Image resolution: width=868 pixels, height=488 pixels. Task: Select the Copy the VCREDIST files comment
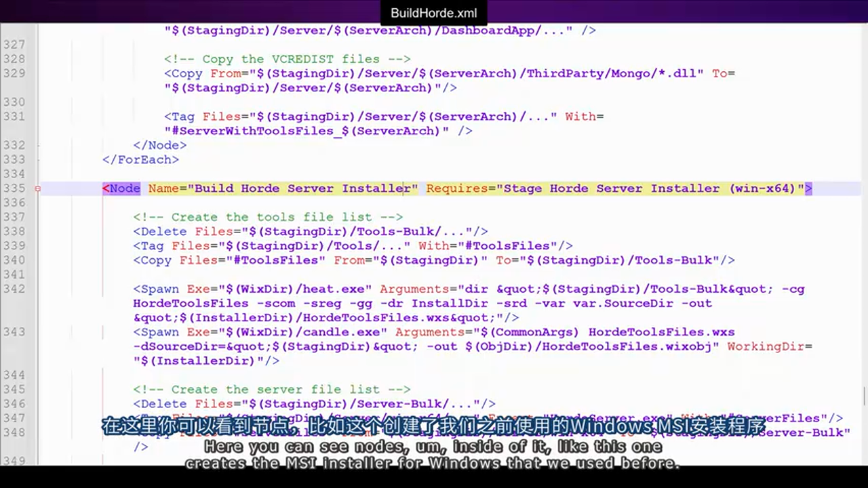coord(287,59)
